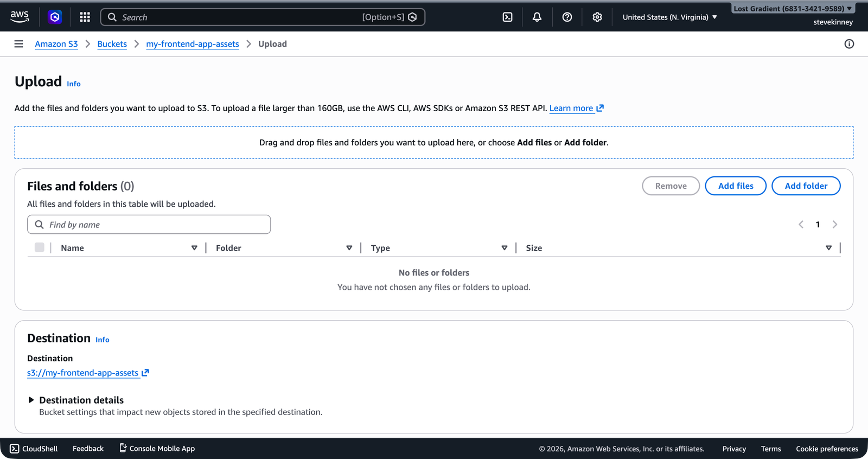Open the Lost Gradient account menu
The image size is (868, 459).
click(793, 9)
